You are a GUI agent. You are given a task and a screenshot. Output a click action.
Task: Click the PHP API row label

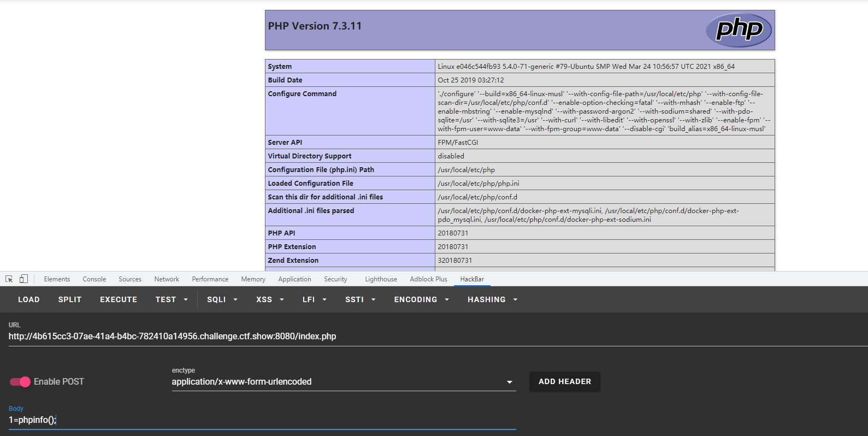tap(281, 233)
